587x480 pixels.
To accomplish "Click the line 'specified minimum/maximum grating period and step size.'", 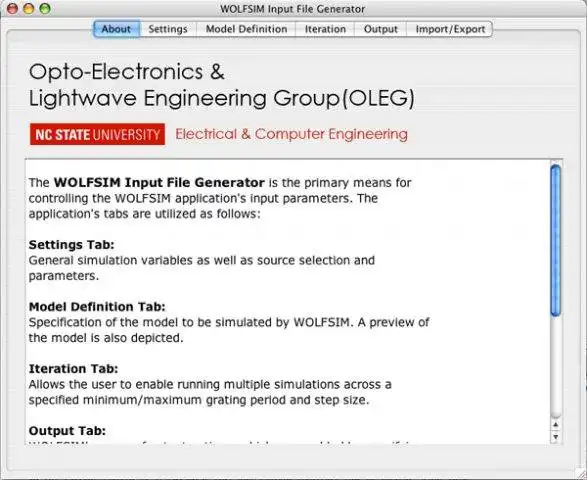I will [199, 400].
